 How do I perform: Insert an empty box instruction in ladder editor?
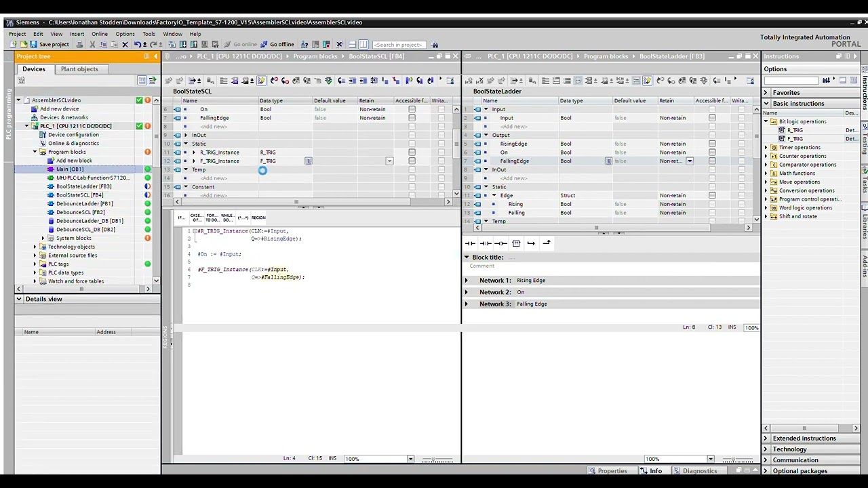(x=516, y=243)
